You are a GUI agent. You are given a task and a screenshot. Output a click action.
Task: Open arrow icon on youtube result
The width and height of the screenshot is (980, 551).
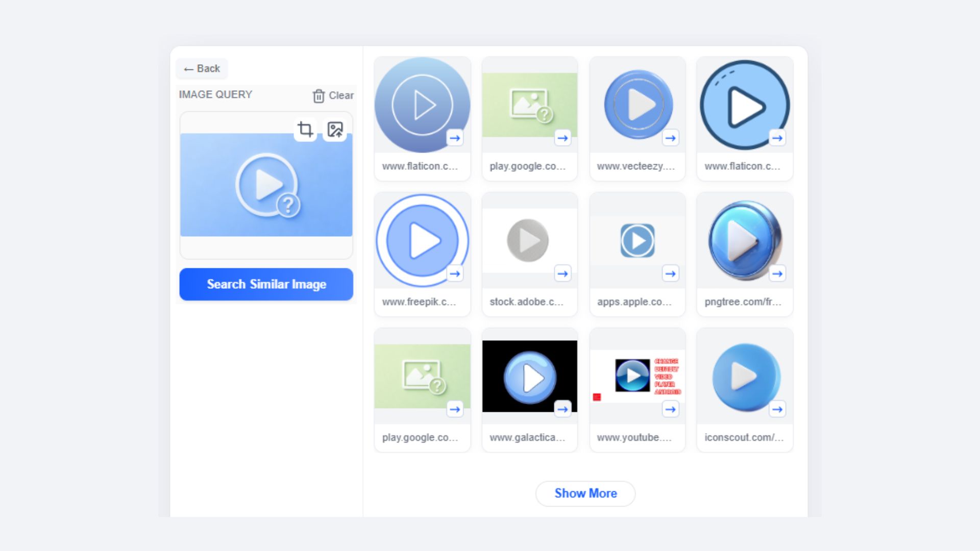click(x=670, y=409)
